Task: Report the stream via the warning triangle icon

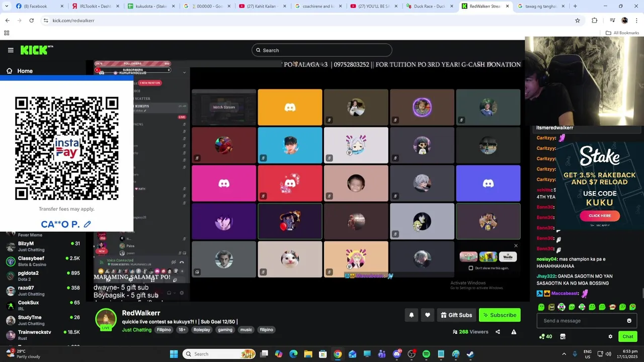Action: 514,332
